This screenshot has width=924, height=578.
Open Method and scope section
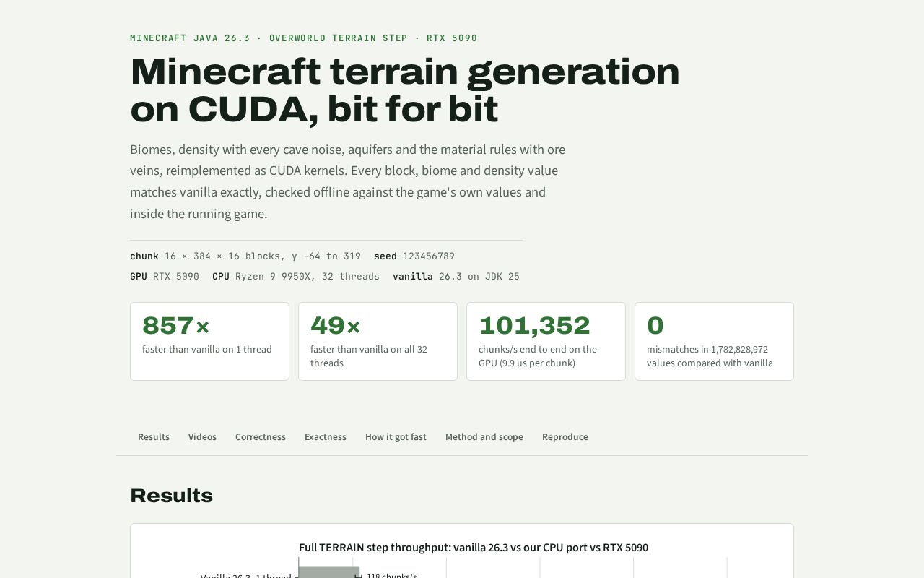484,437
